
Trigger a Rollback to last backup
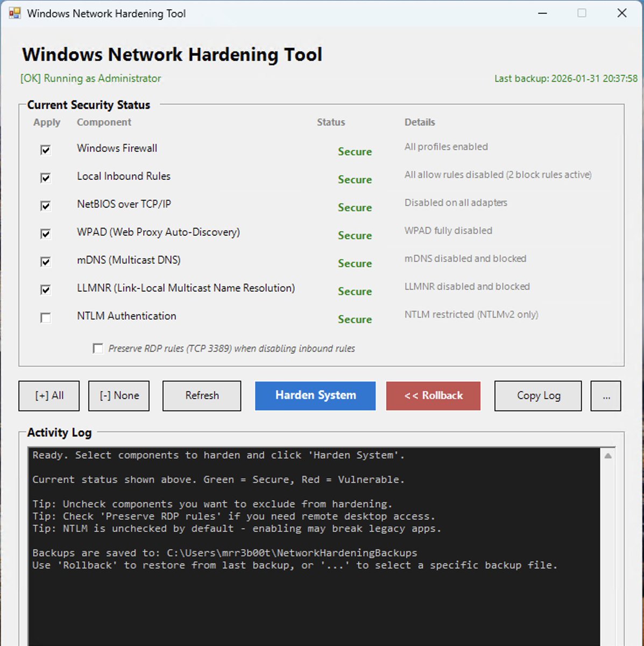433,396
